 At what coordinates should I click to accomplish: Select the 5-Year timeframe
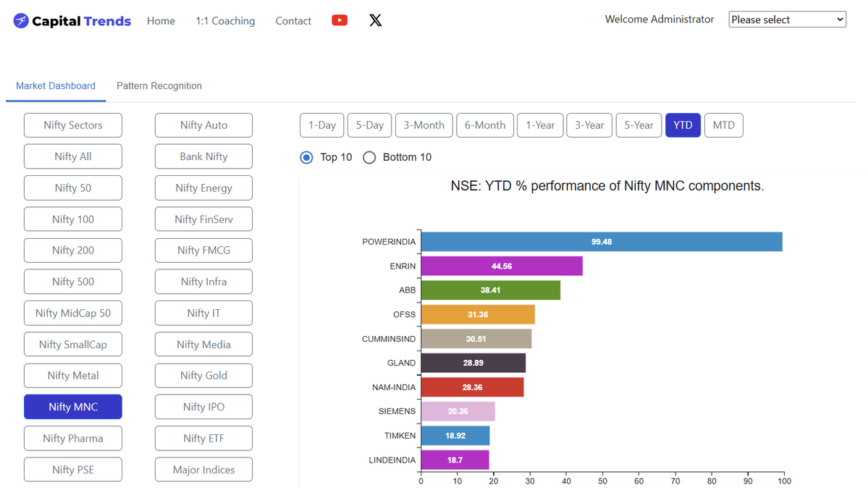click(639, 125)
